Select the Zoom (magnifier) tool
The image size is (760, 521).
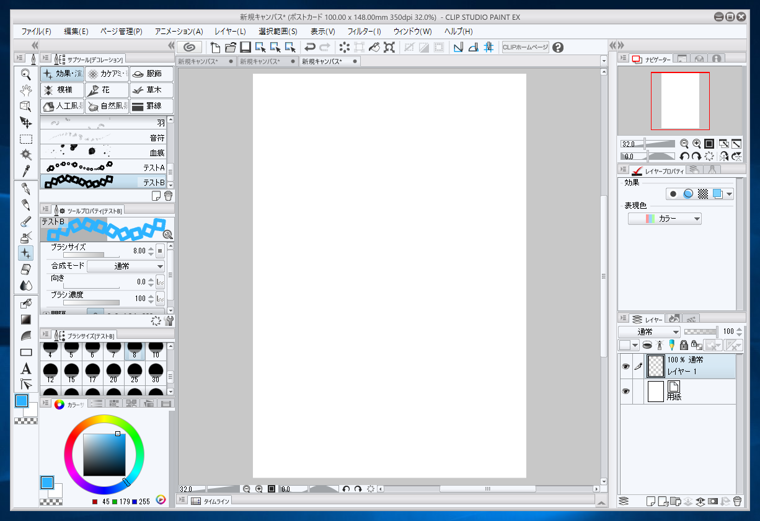(26, 74)
